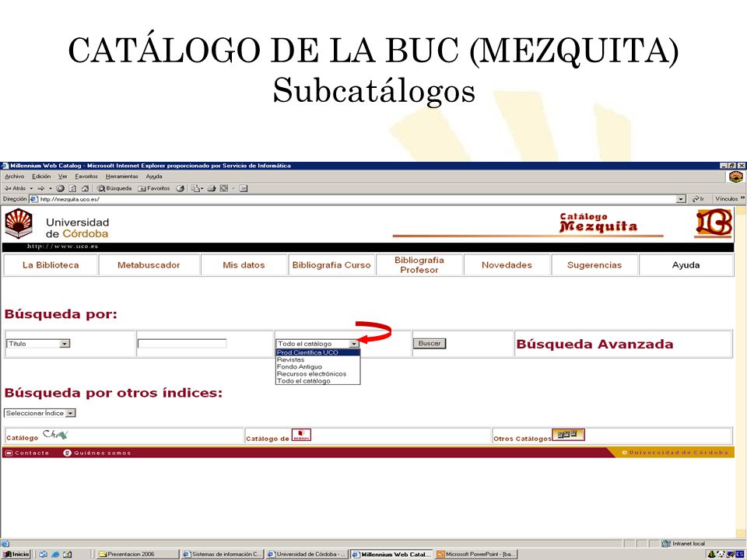The height and width of the screenshot is (560, 747).
Task: Click the Buscar button
Action: point(430,343)
